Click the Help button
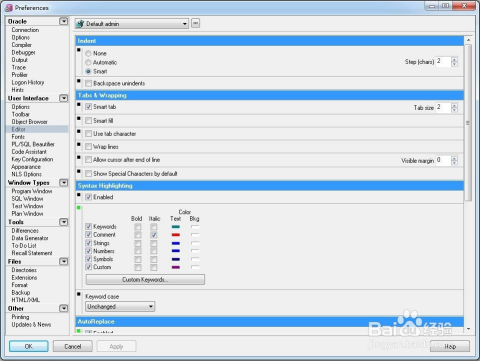Image resolution: width=480 pixels, height=361 pixels. pyautogui.click(x=450, y=346)
